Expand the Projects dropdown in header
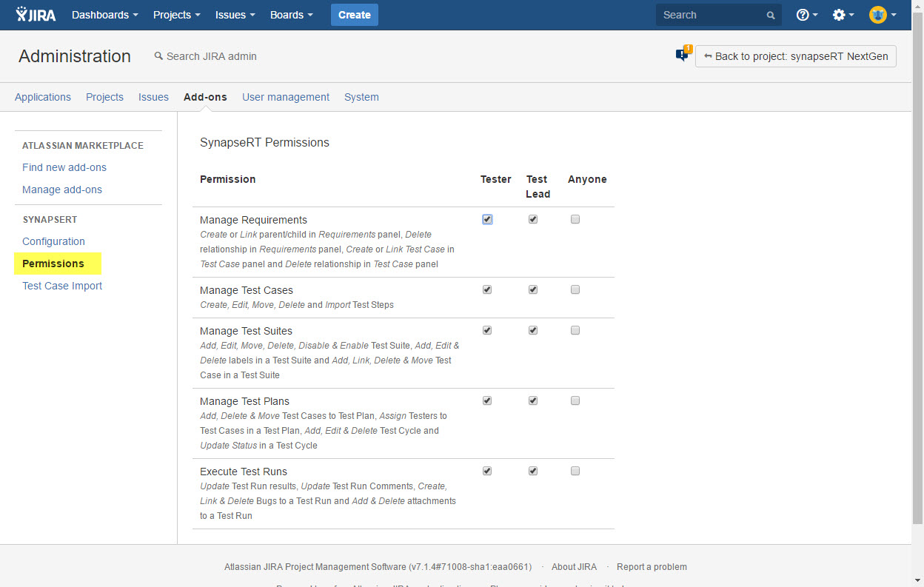Image resolution: width=924 pixels, height=587 pixels. (176, 15)
